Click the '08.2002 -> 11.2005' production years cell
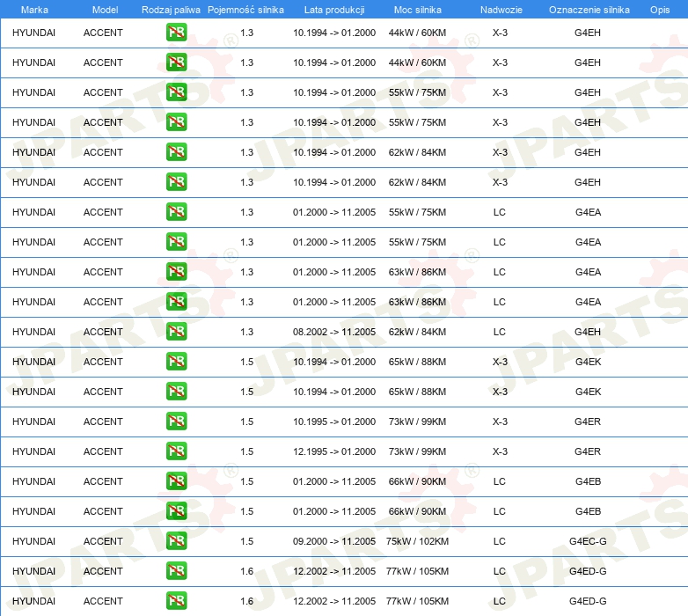The image size is (688, 616). coord(334,332)
